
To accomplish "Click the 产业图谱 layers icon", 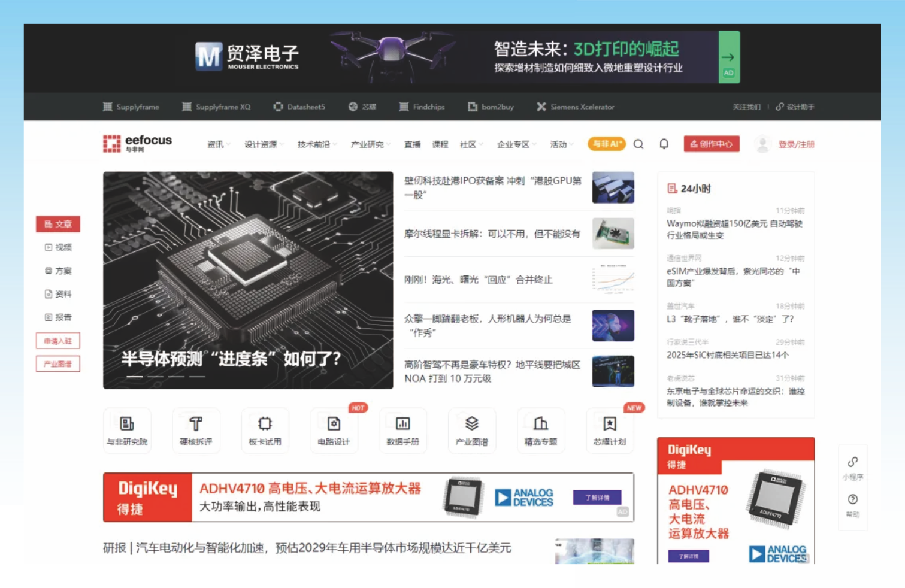I will click(x=471, y=425).
